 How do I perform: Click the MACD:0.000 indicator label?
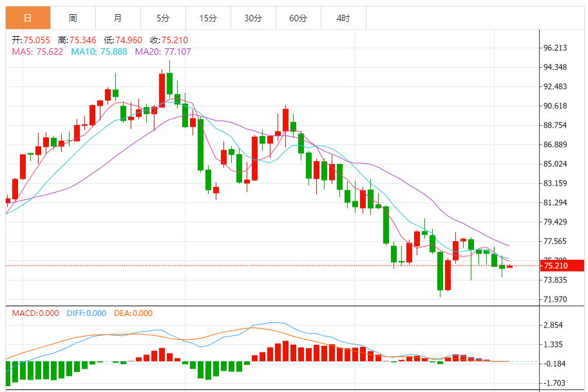click(x=35, y=313)
